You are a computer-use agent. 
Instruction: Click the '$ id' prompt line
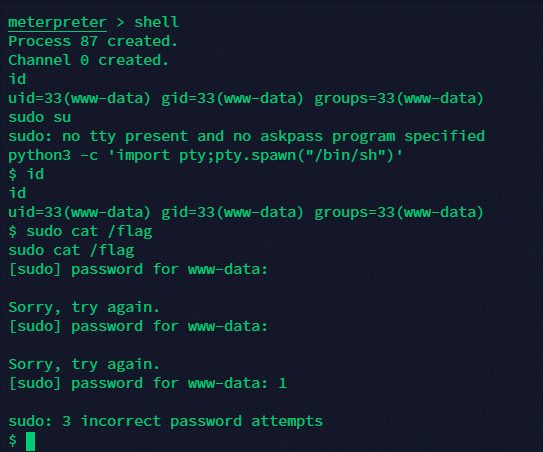click(26, 174)
